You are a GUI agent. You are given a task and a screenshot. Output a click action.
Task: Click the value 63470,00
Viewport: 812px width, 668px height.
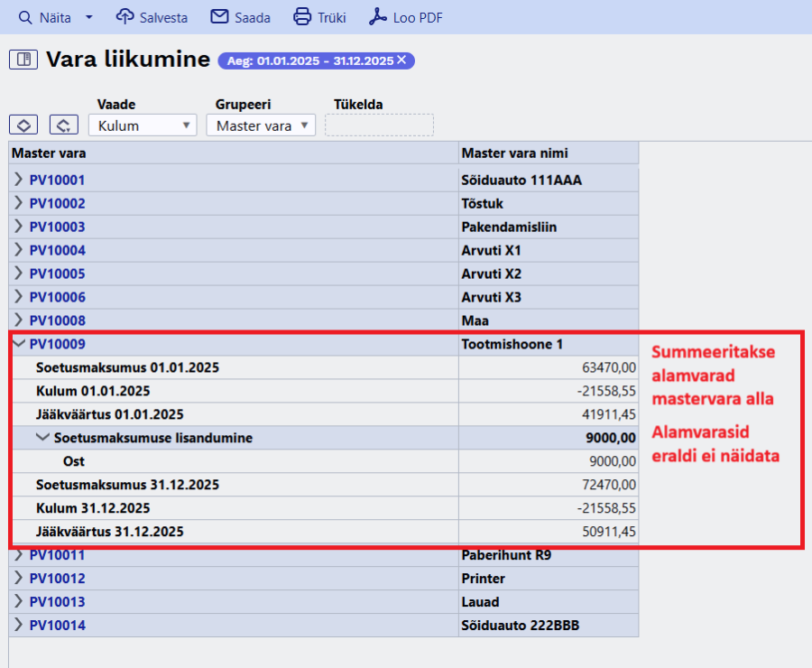(609, 367)
